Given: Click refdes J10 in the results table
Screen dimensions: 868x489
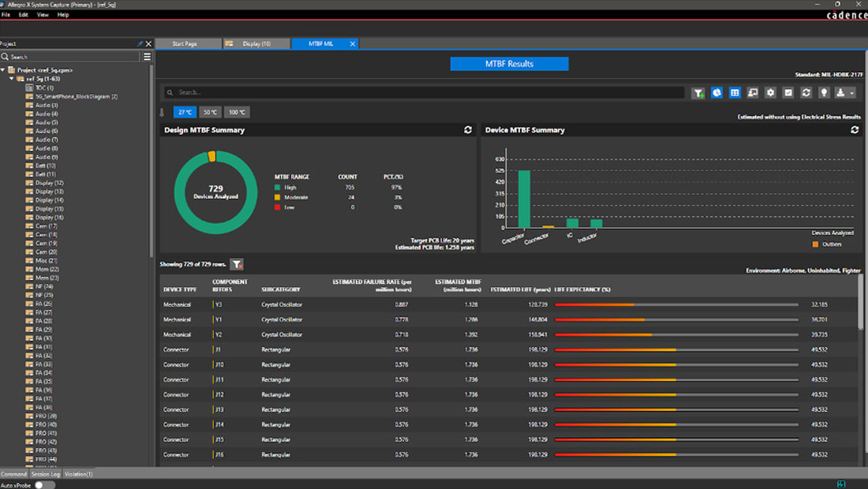Looking at the screenshot, I should click(219, 364).
